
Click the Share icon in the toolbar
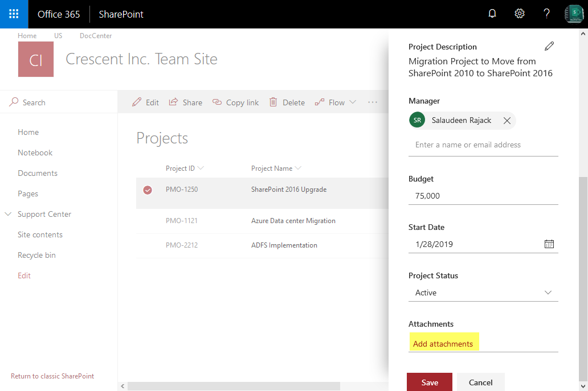pyautogui.click(x=174, y=102)
